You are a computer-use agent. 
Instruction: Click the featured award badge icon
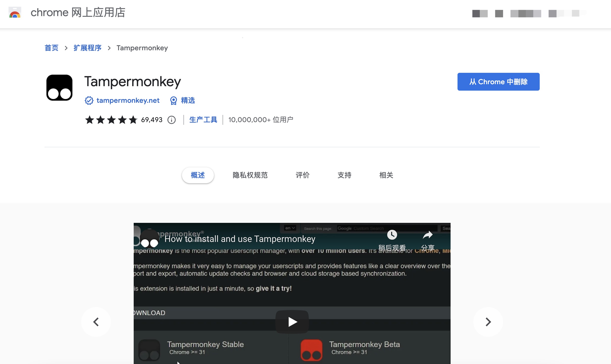pos(174,101)
